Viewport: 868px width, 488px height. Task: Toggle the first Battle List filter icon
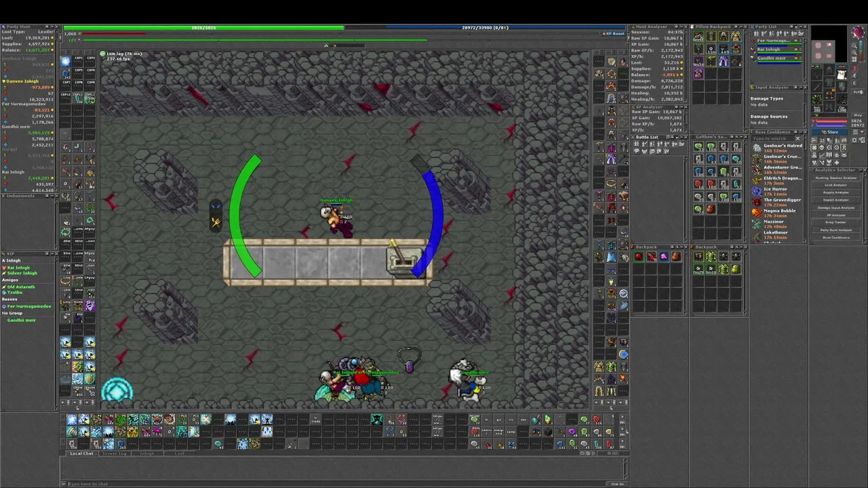pyautogui.click(x=636, y=144)
